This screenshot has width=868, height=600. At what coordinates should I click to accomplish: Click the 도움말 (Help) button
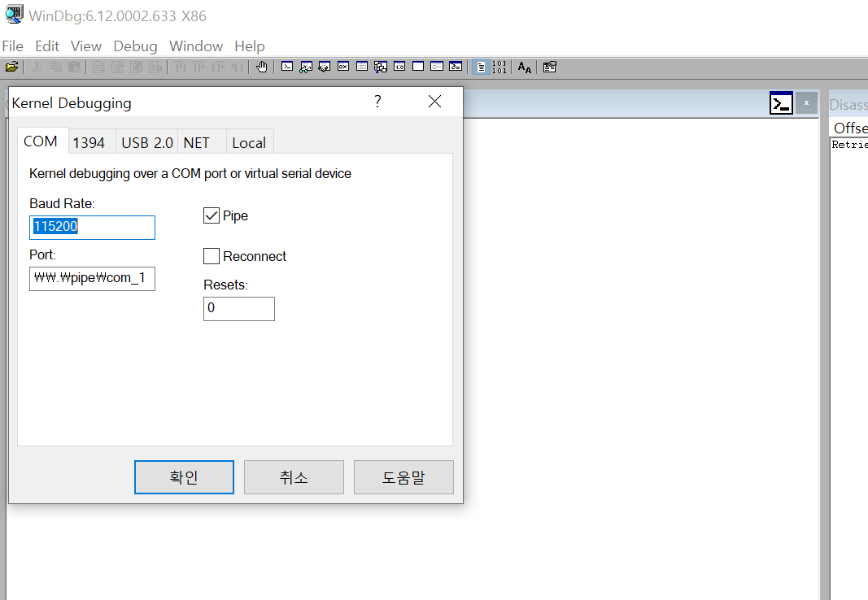[403, 477]
